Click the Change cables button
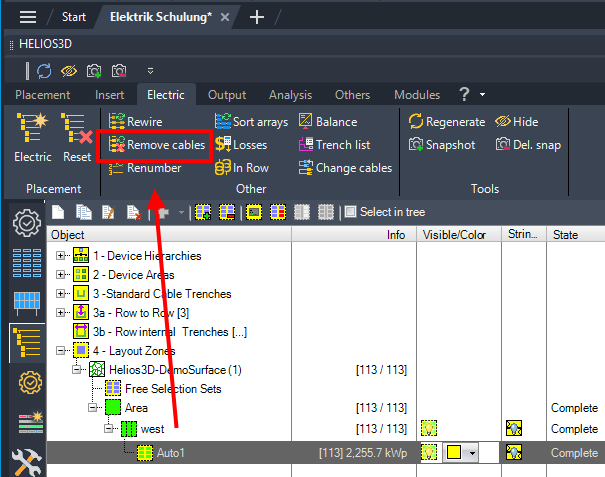The height and width of the screenshot is (477, 605). 345,168
